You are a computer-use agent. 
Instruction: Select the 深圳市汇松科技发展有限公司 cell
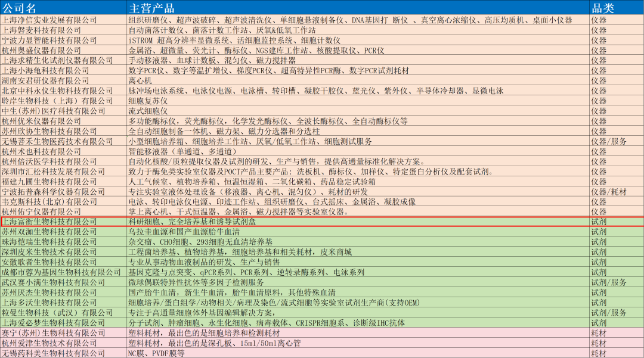pos(63,172)
